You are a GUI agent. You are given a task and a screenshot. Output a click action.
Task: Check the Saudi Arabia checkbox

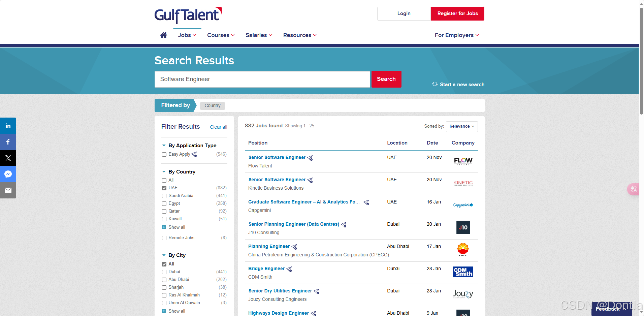164,196
